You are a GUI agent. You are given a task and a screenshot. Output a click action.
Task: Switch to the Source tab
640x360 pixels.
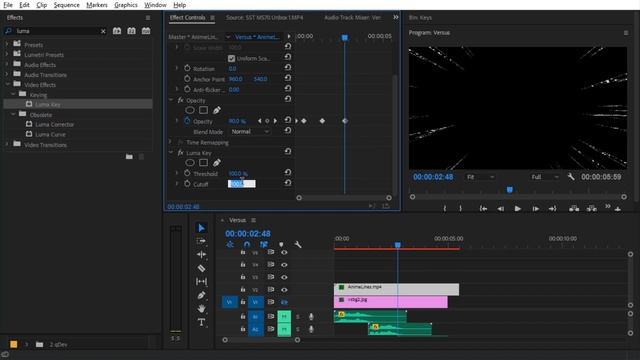[264, 18]
